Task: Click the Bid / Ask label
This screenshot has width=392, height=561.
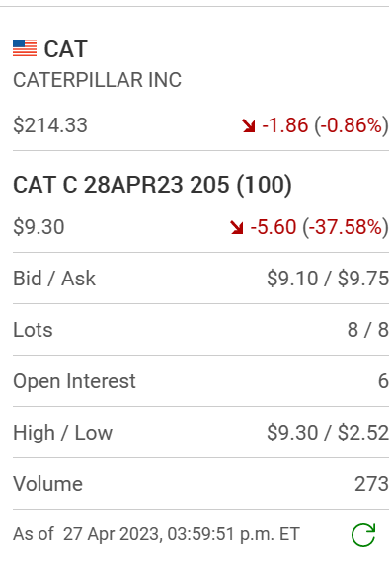Action: pos(54,279)
